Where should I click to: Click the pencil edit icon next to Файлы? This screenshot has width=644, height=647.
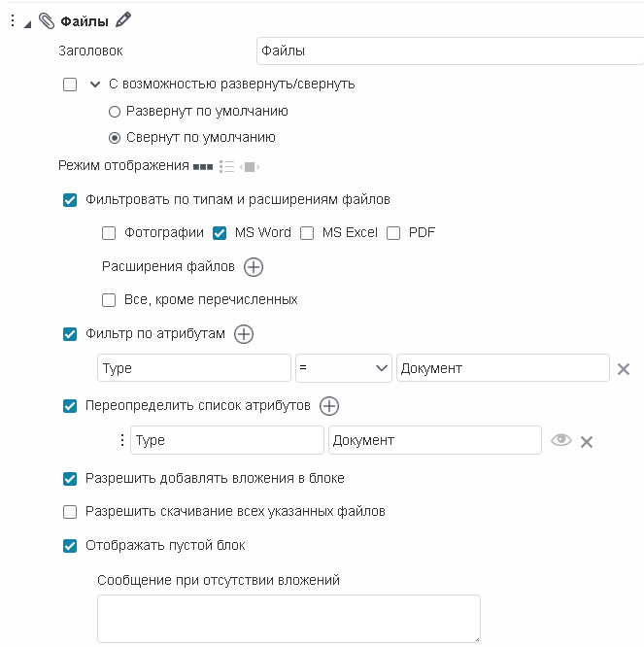[122, 19]
